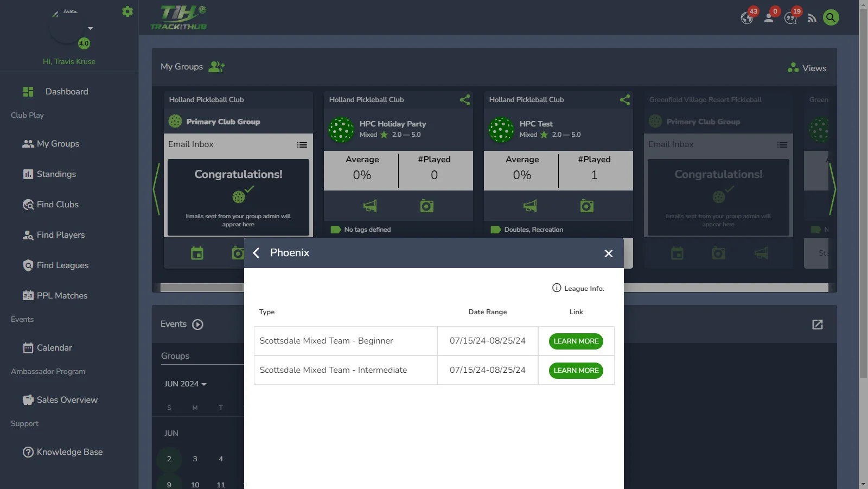Click the League Info icon

[x=557, y=288]
